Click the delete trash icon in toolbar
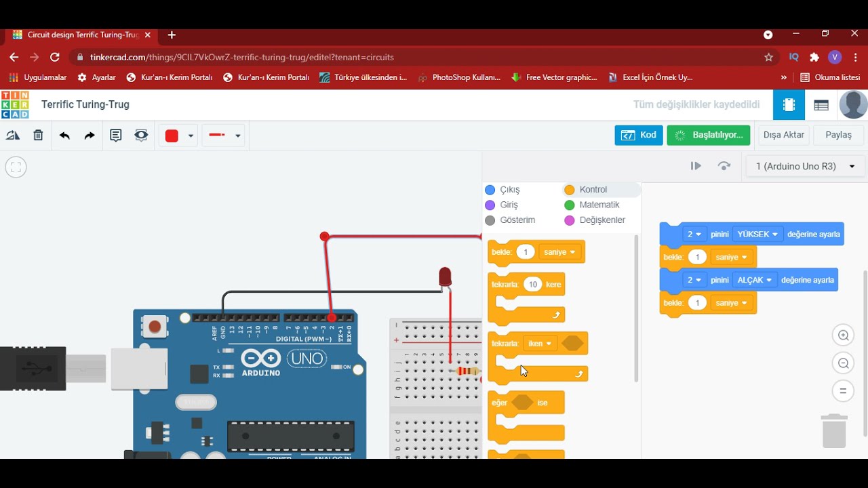Viewport: 868px width, 488px height. click(38, 136)
